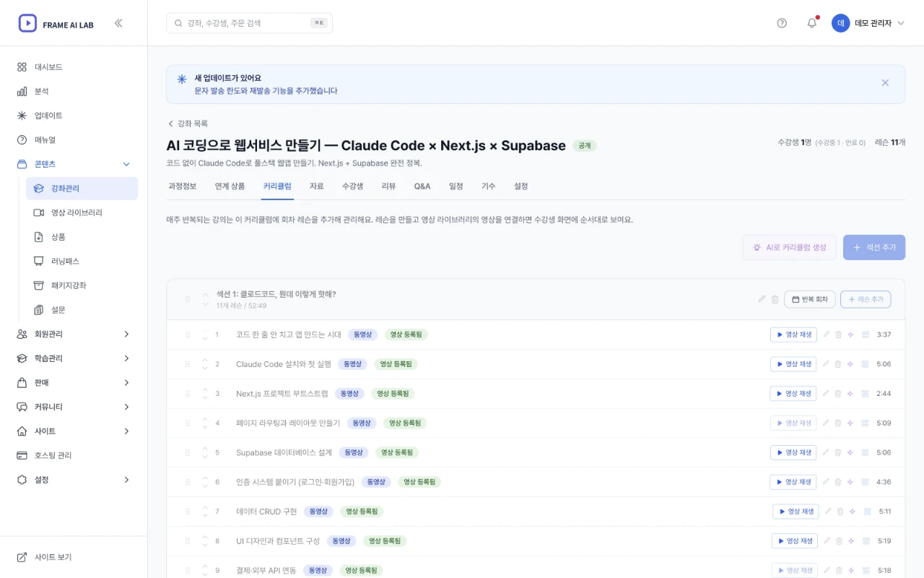Focus the 강좌, 수강생, 주문 검색 field
Viewport: 924px width, 578px height.
(249, 23)
